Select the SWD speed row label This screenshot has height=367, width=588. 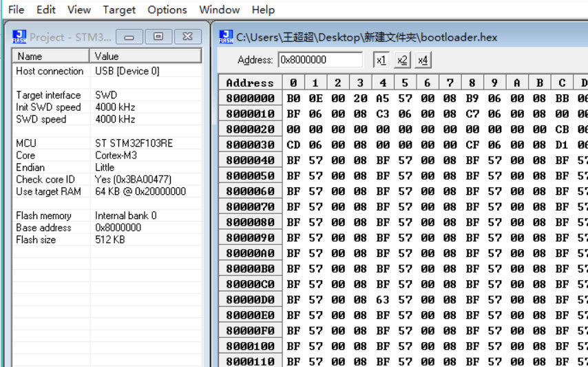[x=41, y=119]
